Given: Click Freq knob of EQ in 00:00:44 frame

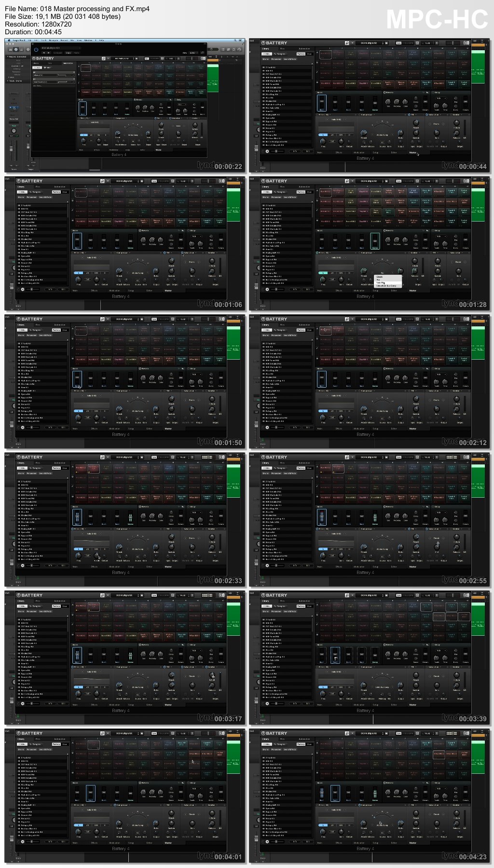Looking at the screenshot, I should coord(323,141).
